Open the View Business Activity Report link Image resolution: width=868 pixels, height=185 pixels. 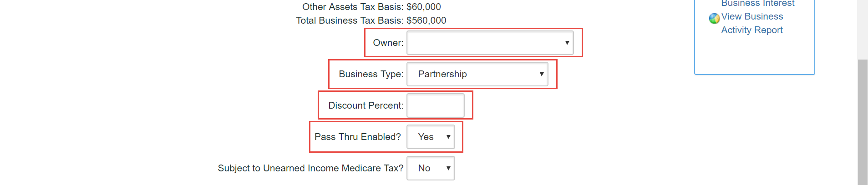(x=752, y=23)
